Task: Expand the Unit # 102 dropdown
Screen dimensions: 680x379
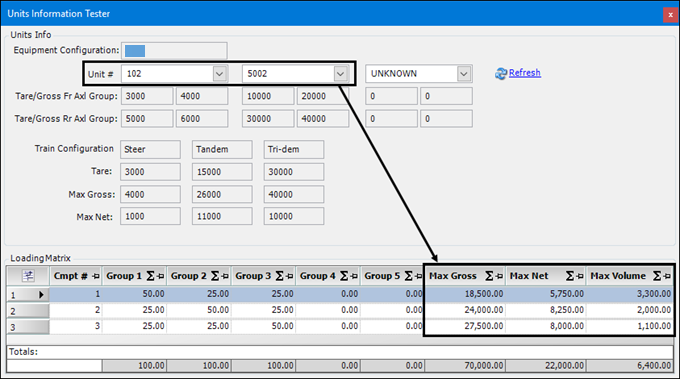Action: coord(219,74)
